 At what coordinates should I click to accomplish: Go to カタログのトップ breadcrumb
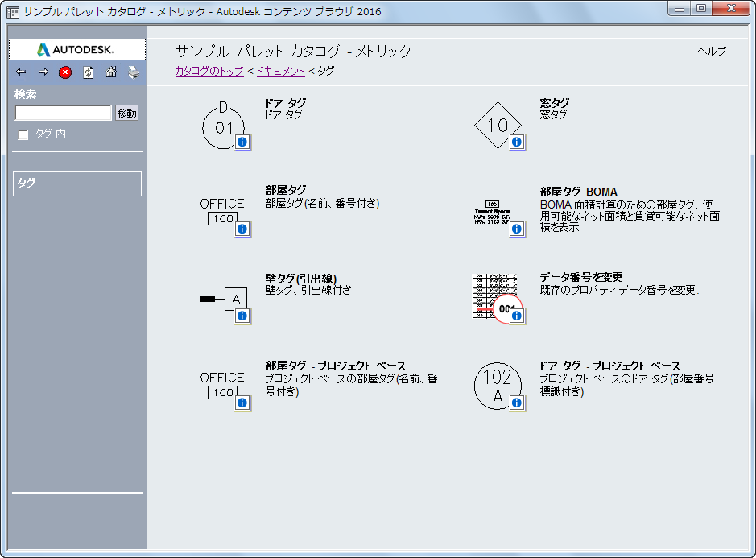209,71
